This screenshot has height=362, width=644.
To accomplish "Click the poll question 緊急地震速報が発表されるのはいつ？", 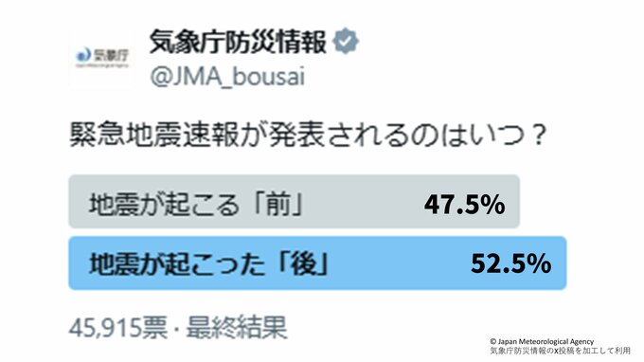I will [309, 135].
